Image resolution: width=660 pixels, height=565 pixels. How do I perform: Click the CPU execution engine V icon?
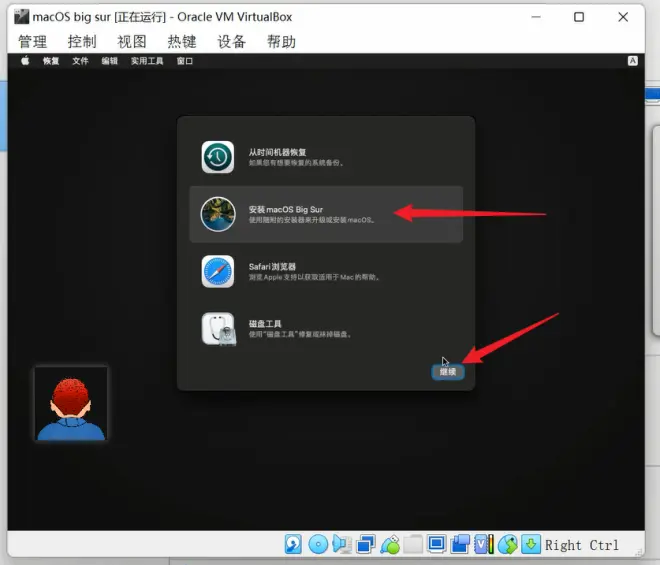coord(484,544)
